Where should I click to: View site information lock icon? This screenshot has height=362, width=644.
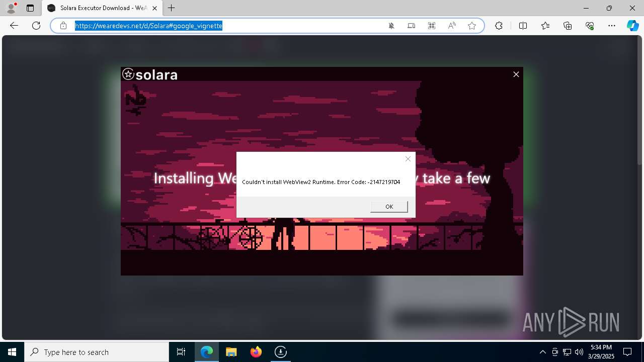click(x=63, y=26)
